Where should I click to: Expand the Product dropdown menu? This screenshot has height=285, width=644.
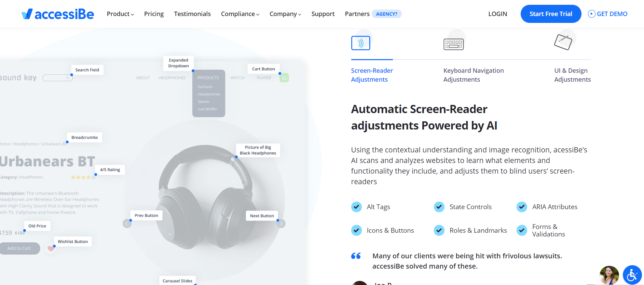click(120, 14)
